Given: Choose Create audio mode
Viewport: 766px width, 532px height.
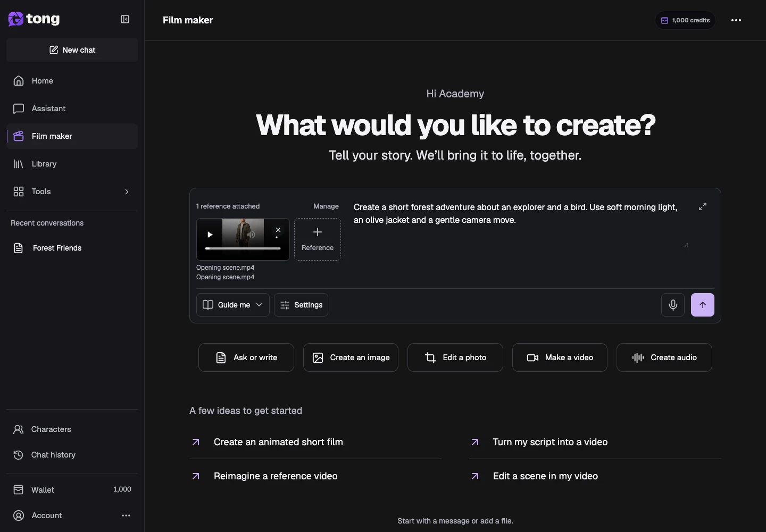Looking at the screenshot, I should click(x=664, y=358).
